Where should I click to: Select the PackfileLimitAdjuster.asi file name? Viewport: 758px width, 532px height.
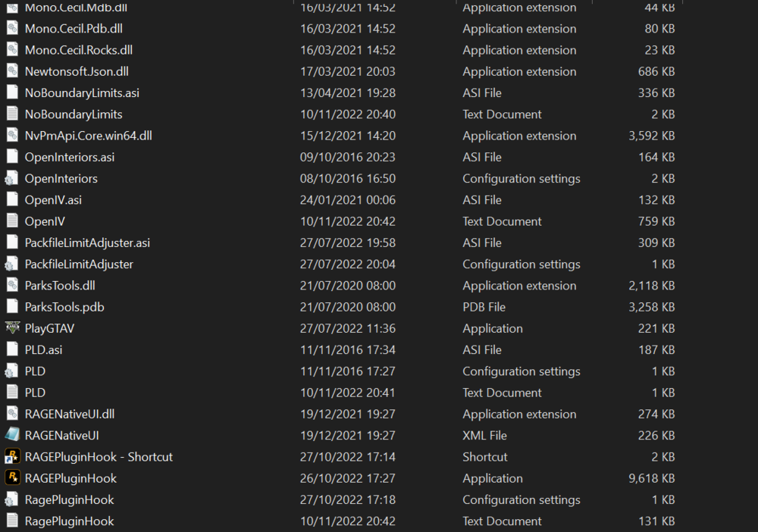coord(87,243)
